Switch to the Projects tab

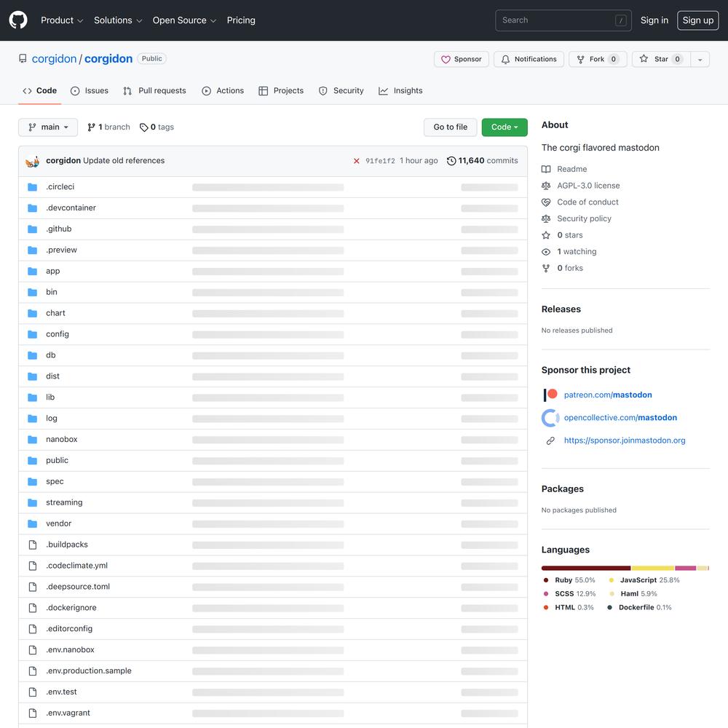click(x=281, y=90)
